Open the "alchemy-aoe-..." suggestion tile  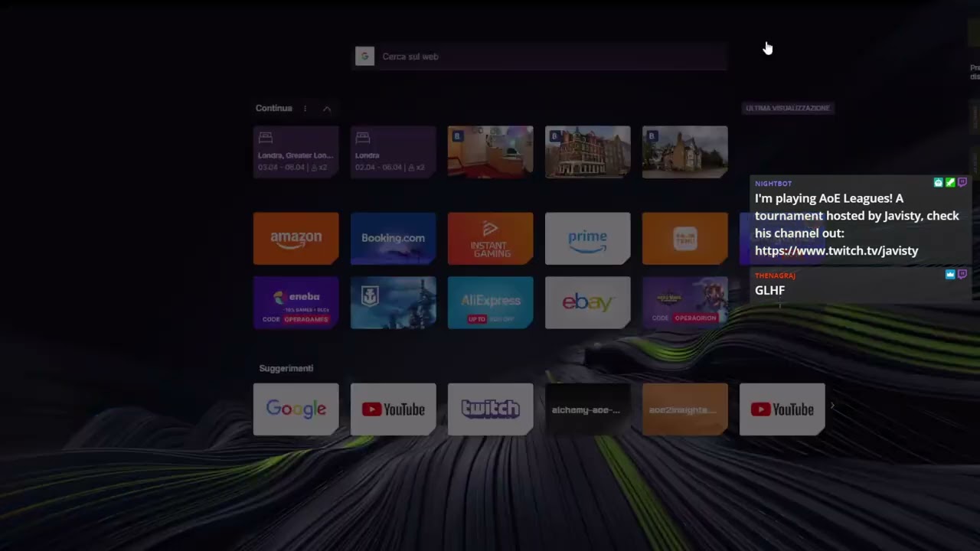point(587,409)
